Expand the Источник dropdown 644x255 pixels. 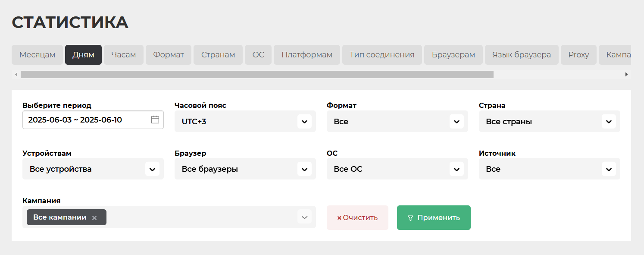pyautogui.click(x=609, y=169)
